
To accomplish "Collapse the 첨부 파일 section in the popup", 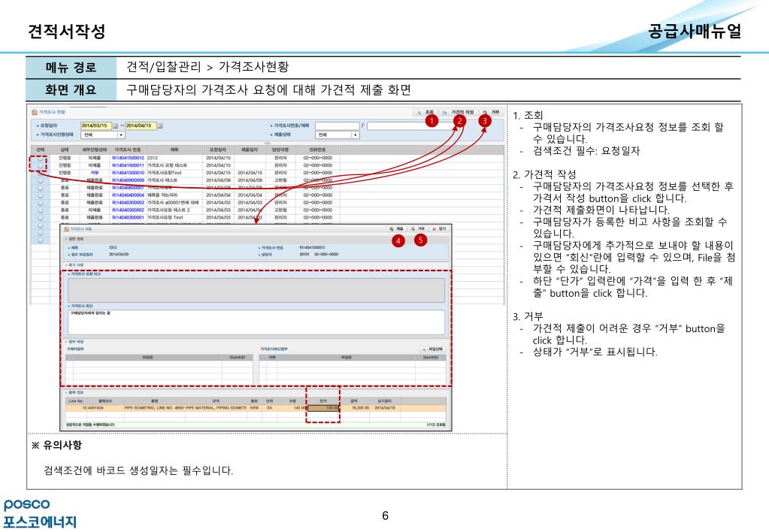I will (x=67, y=341).
